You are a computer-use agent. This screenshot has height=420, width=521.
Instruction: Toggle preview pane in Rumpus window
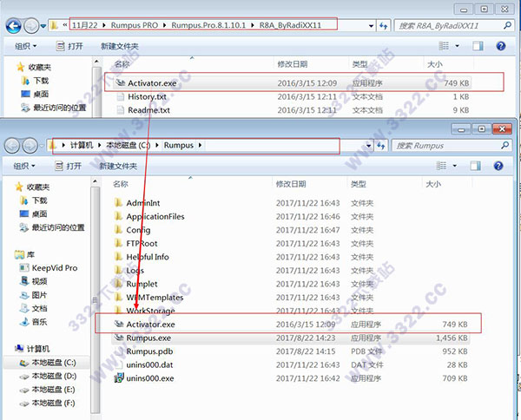click(x=475, y=166)
